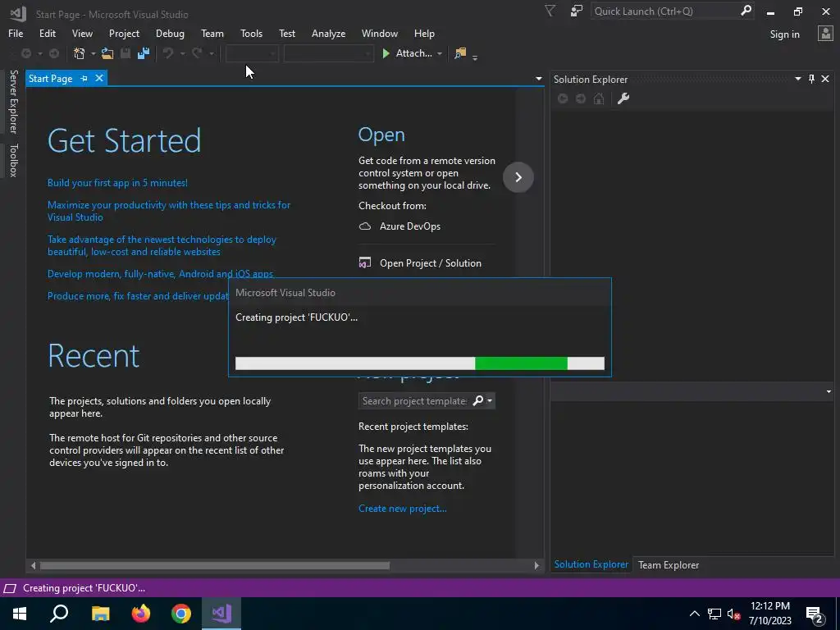Click the Azure DevOps cloud icon

[365, 226]
